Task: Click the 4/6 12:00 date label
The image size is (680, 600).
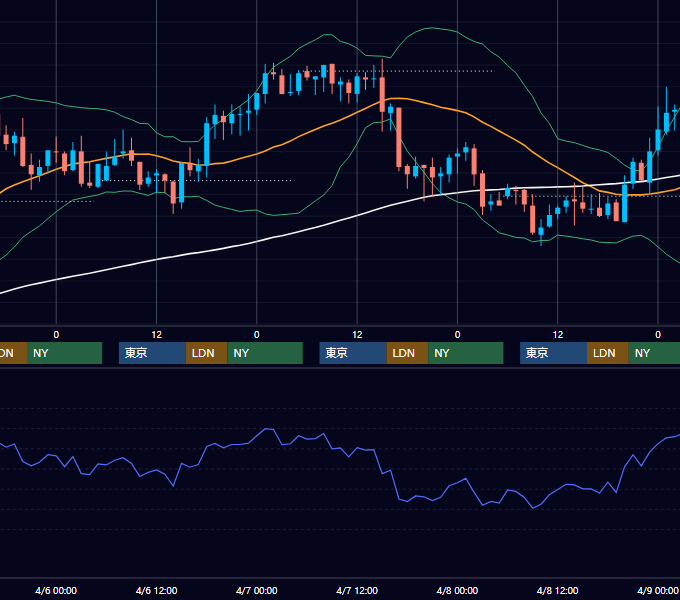Action: point(156,590)
